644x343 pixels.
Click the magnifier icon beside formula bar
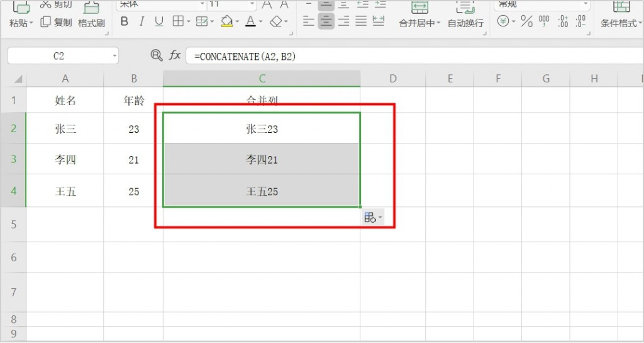coord(157,55)
